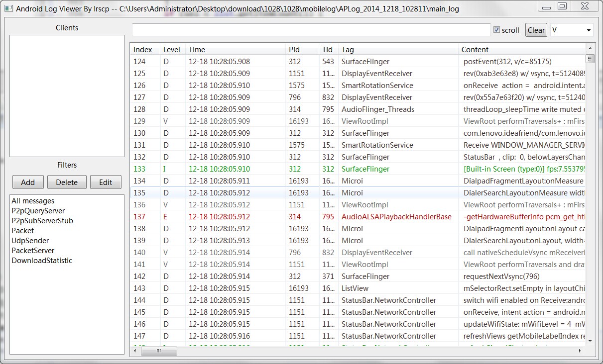Click the Clear button
603x364 pixels.
[x=536, y=30]
